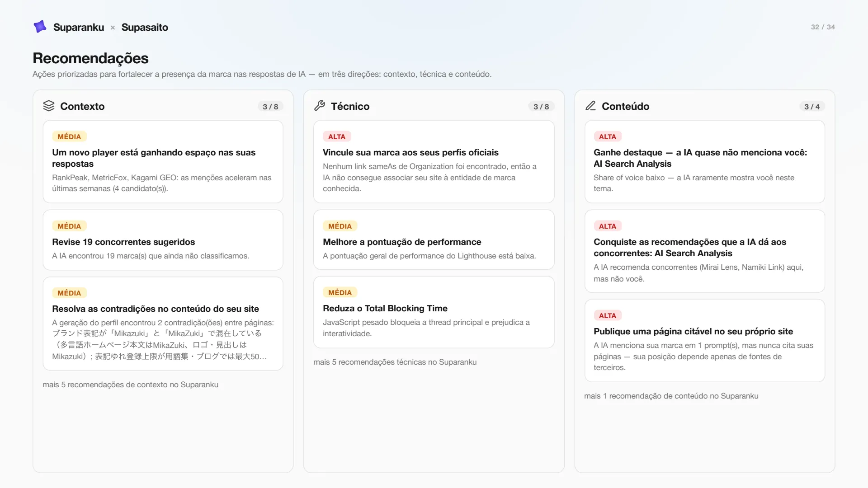
Task: Click the layers icon beside Contexto
Action: 49,106
